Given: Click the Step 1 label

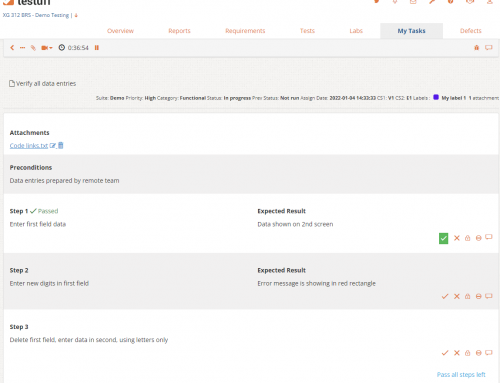Looking at the screenshot, I should (19, 211).
